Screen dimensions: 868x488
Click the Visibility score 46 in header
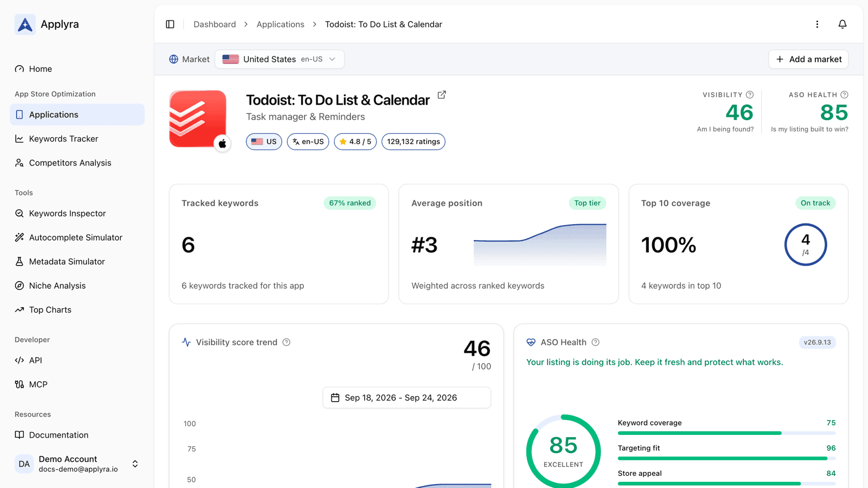(739, 113)
